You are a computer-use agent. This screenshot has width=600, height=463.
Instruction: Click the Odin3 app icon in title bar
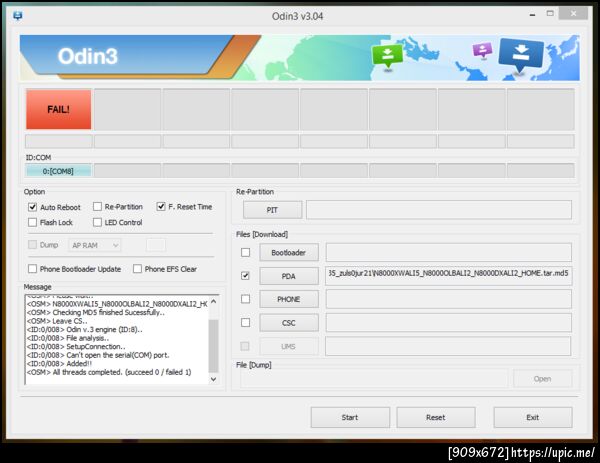coord(18,16)
